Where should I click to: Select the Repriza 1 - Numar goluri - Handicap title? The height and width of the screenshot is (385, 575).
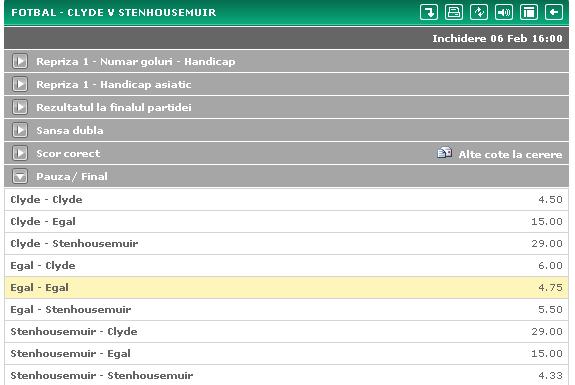click(136, 62)
